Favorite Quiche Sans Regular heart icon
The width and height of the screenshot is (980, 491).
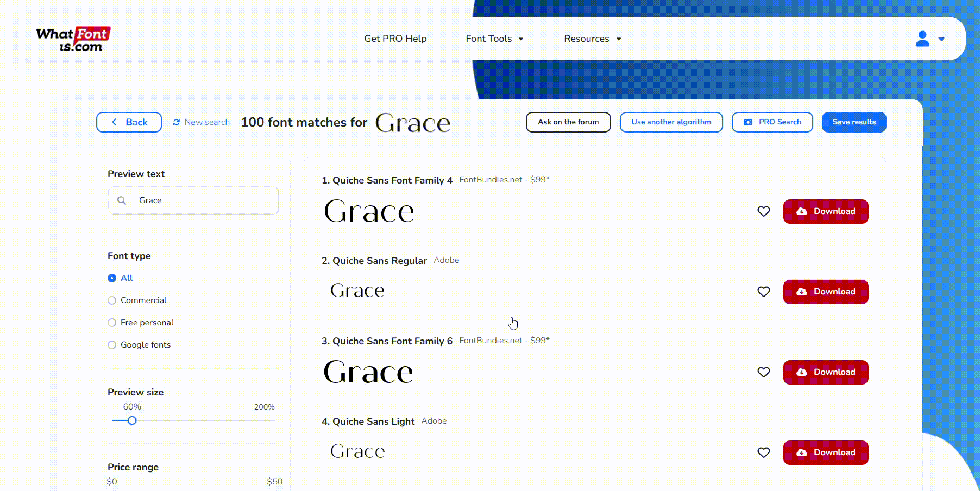(x=764, y=292)
